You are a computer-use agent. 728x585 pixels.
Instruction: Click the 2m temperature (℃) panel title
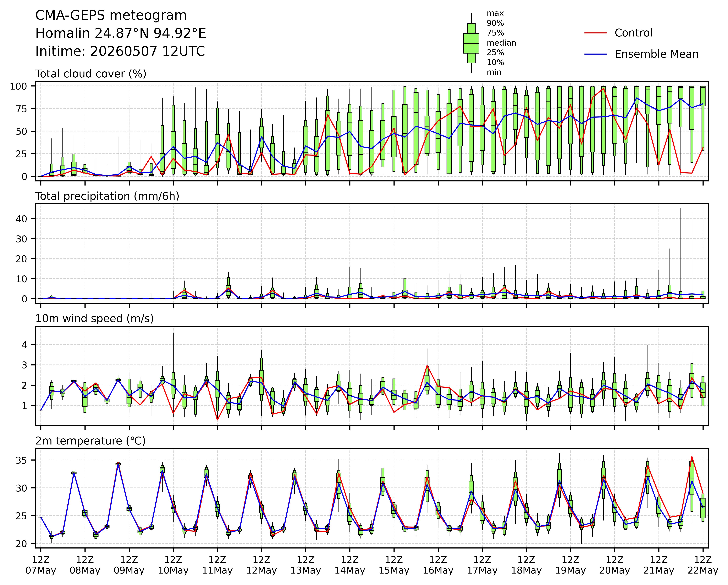91,441
